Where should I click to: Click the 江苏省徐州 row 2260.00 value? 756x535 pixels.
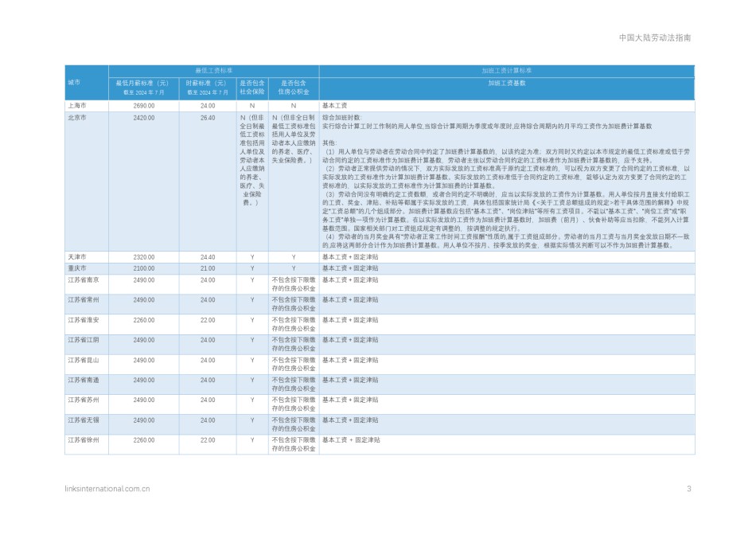point(144,440)
